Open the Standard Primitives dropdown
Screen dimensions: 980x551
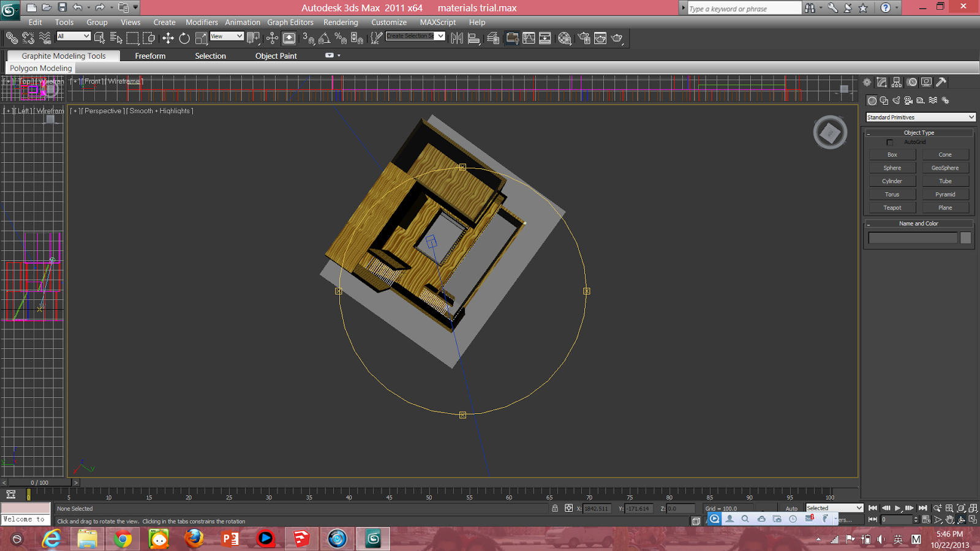pos(920,117)
